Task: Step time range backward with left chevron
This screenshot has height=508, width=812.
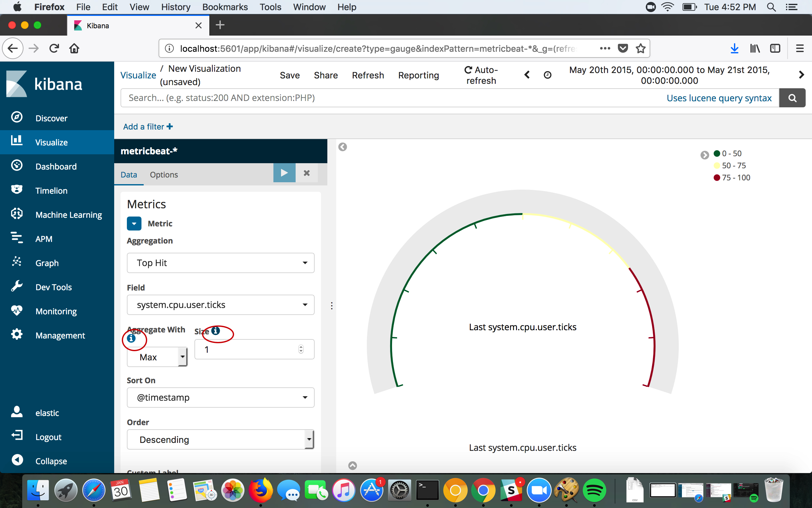Action: click(527, 75)
